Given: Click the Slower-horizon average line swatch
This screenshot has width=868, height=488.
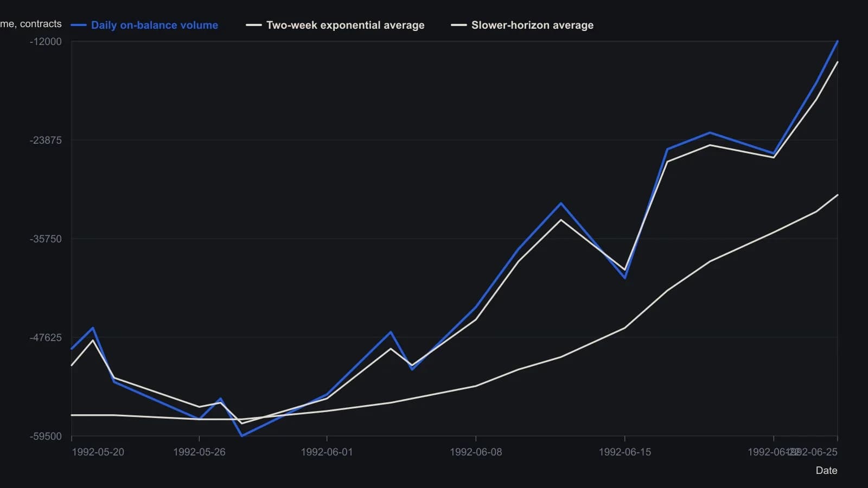Looking at the screenshot, I should (x=459, y=25).
